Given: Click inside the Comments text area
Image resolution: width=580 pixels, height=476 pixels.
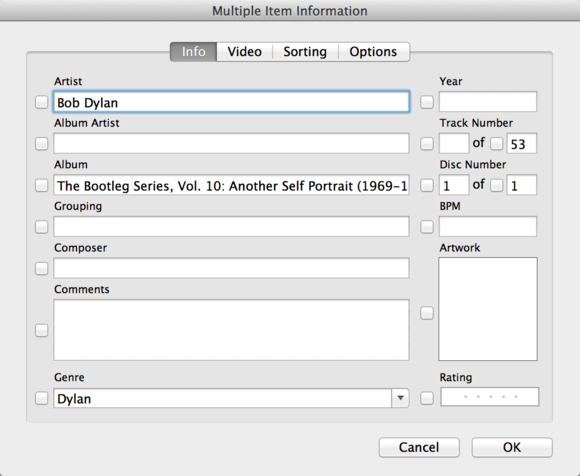Looking at the screenshot, I should pyautogui.click(x=232, y=330).
